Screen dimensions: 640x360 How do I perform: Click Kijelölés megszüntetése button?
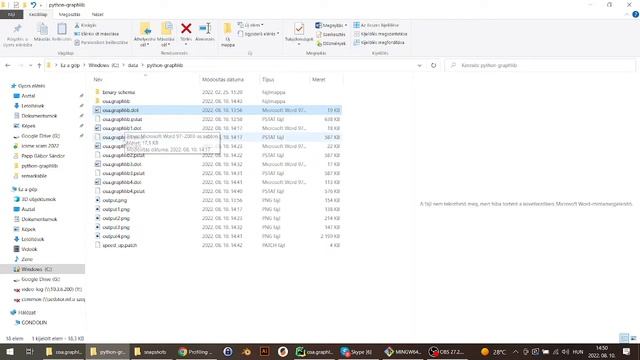coord(380,34)
